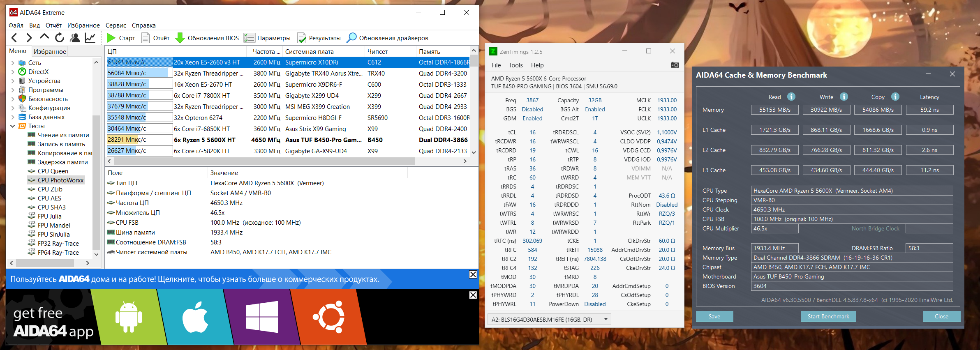Screen dimensions: 980x350
Task: Expand the Сеть tree node
Action: point(13,63)
